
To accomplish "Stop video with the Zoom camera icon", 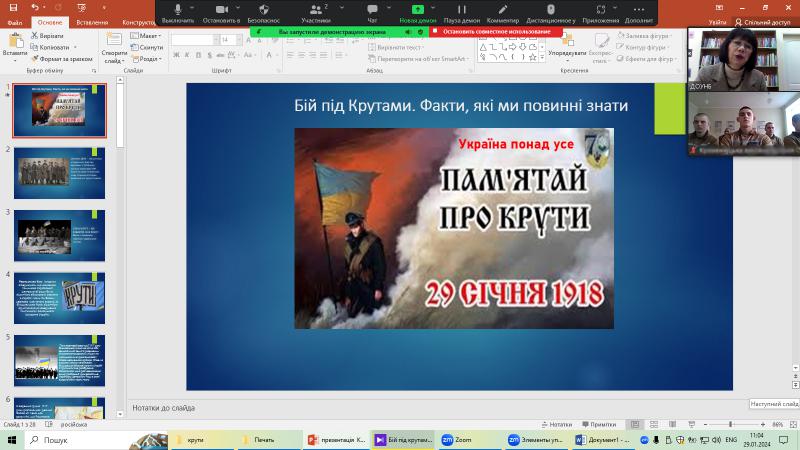I will tap(221, 13).
